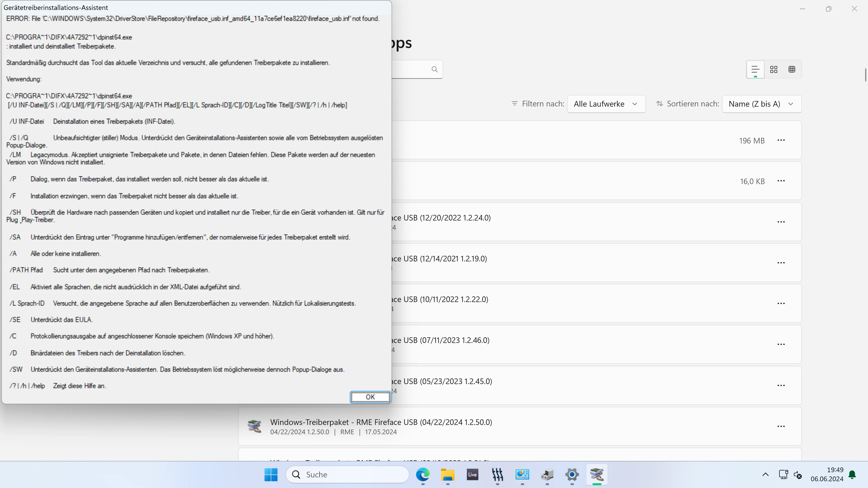Open more options for the 16,0 KB app
The image size is (868, 488).
tap(781, 181)
